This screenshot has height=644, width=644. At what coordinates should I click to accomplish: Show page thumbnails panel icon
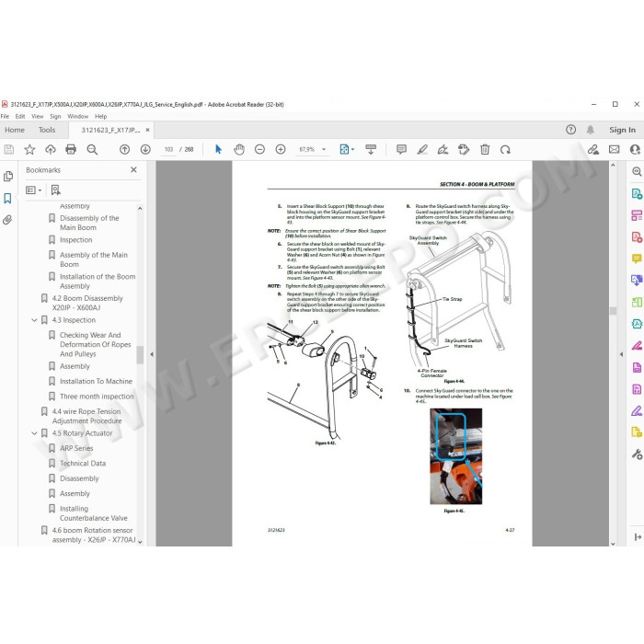pyautogui.click(x=7, y=177)
